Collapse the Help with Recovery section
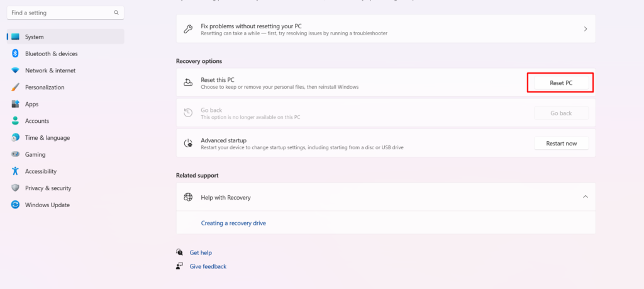 (586, 197)
